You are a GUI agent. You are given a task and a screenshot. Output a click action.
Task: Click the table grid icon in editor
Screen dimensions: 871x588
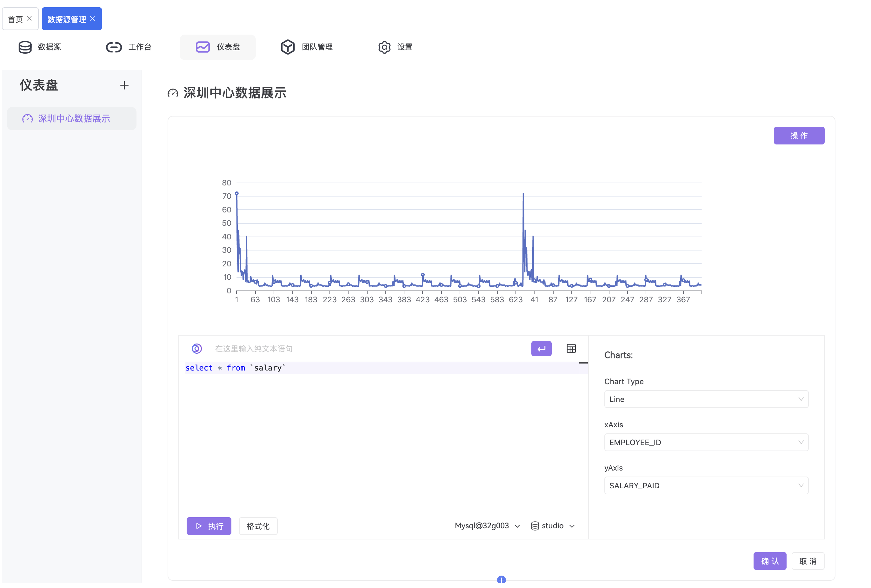tap(571, 349)
